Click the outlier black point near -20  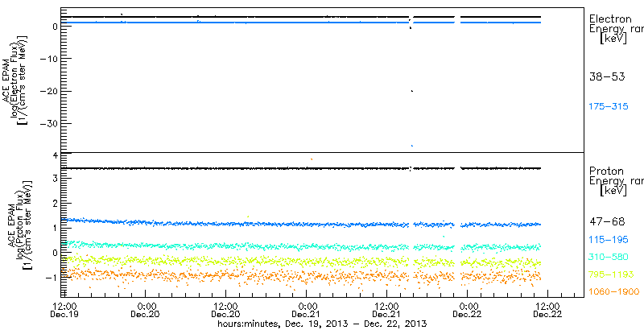pos(411,91)
